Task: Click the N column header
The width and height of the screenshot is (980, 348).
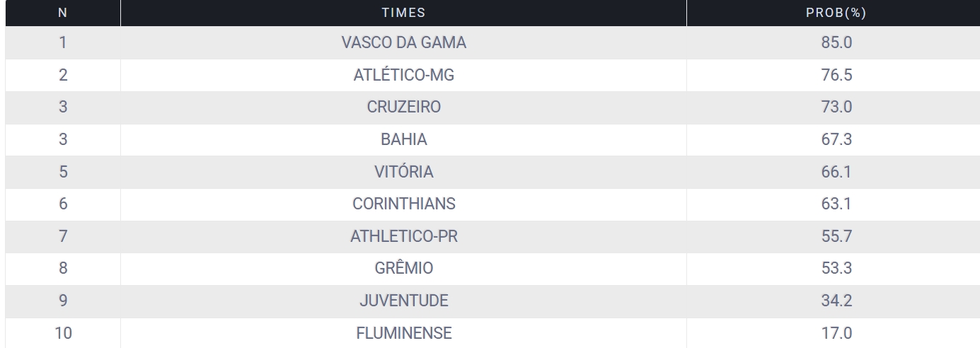Action: tap(63, 13)
